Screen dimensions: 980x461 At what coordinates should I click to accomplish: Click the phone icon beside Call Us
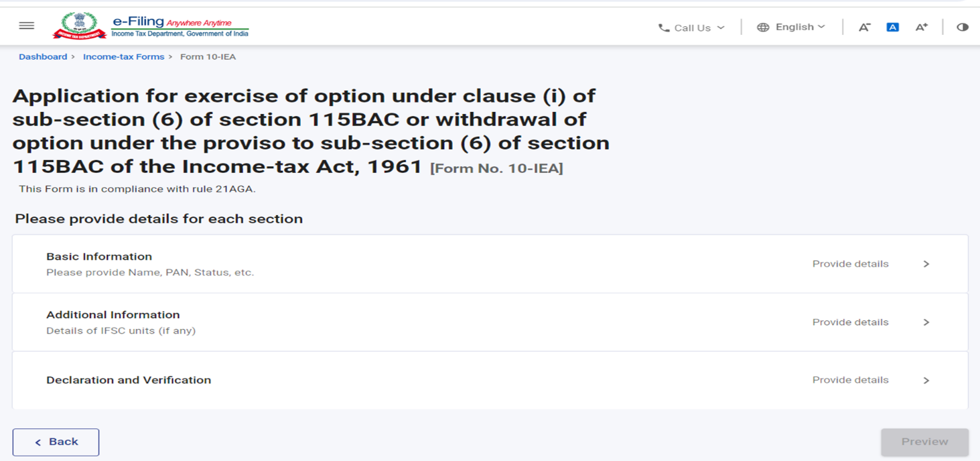pos(664,28)
